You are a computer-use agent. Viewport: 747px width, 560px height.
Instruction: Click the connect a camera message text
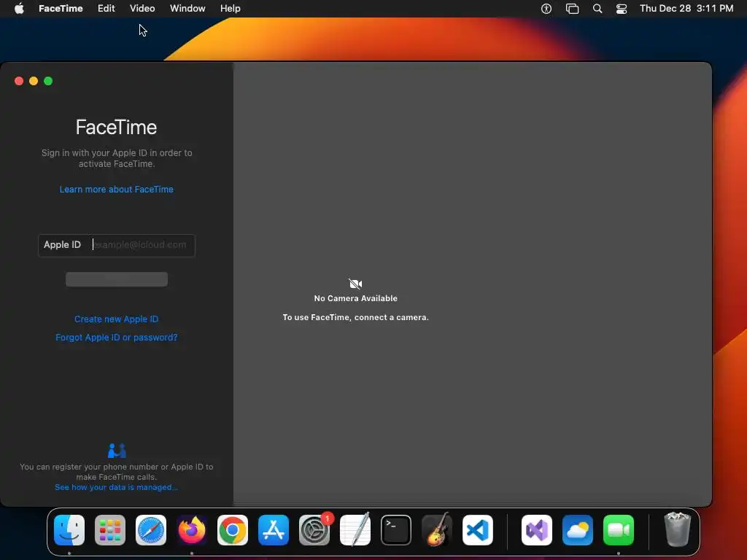[355, 317]
